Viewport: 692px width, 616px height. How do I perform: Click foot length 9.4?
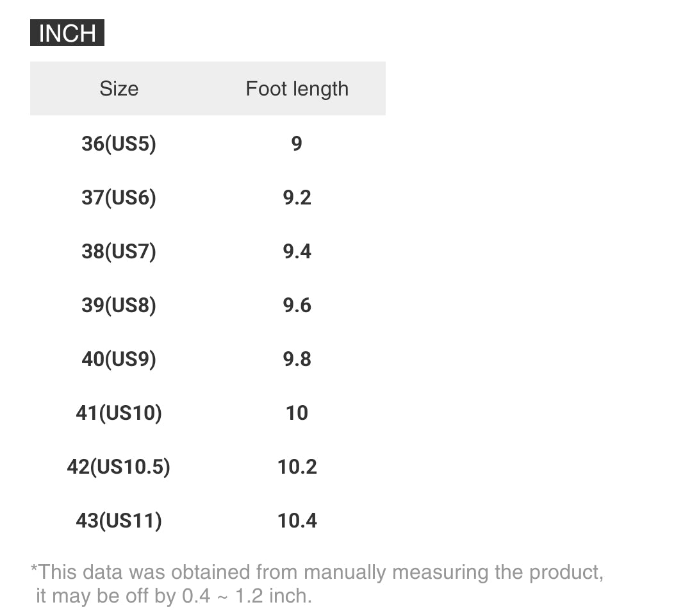[297, 251]
